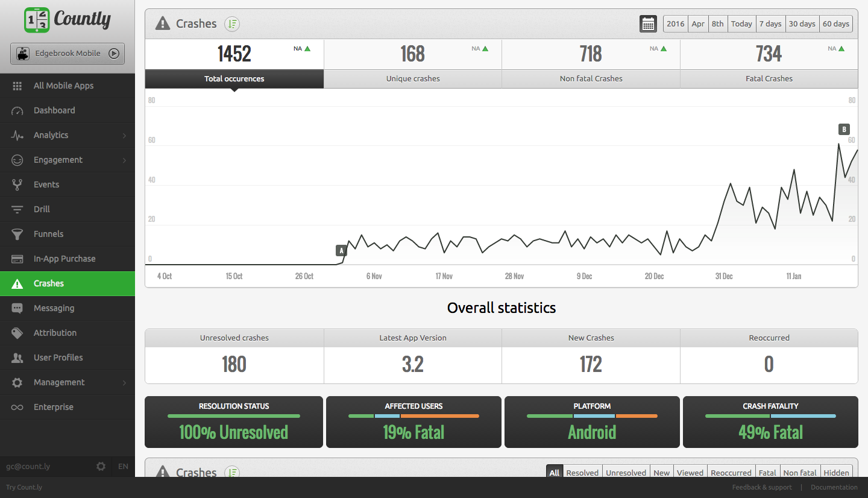
Task: Open Events in the sidebar
Action: pos(68,184)
